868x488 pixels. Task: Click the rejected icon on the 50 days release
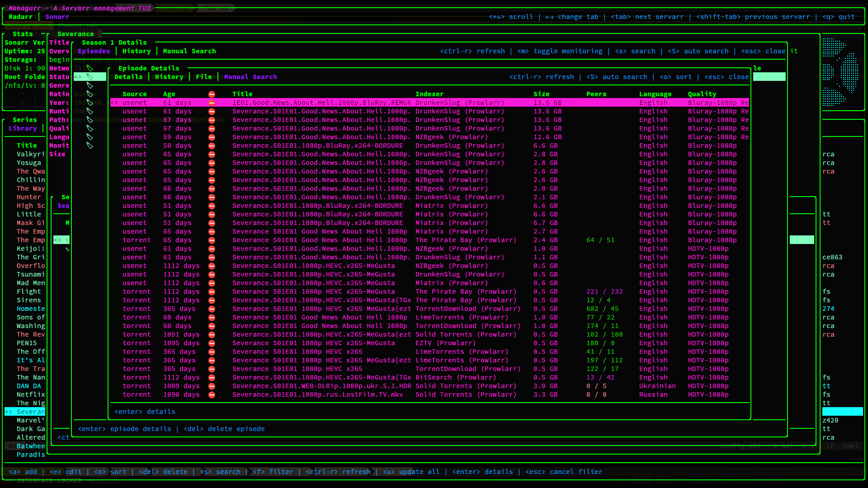pyautogui.click(x=212, y=146)
